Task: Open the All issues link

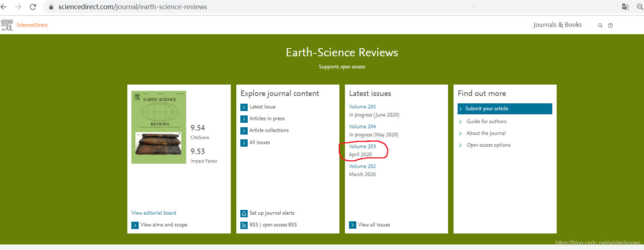Action: tap(260, 142)
